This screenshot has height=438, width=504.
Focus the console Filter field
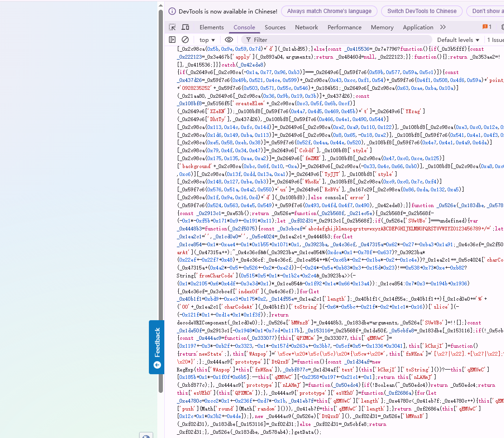click(336, 40)
